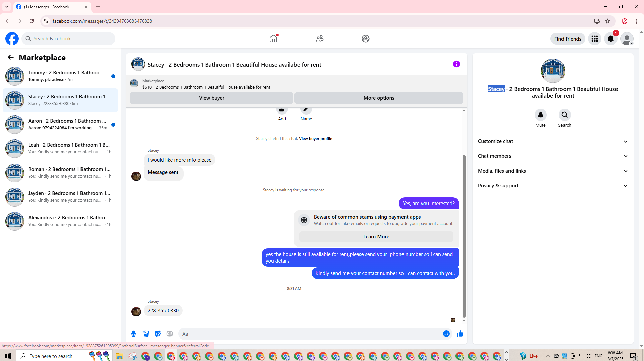
Task: Open the account profile avatar menu
Action: click(627, 39)
